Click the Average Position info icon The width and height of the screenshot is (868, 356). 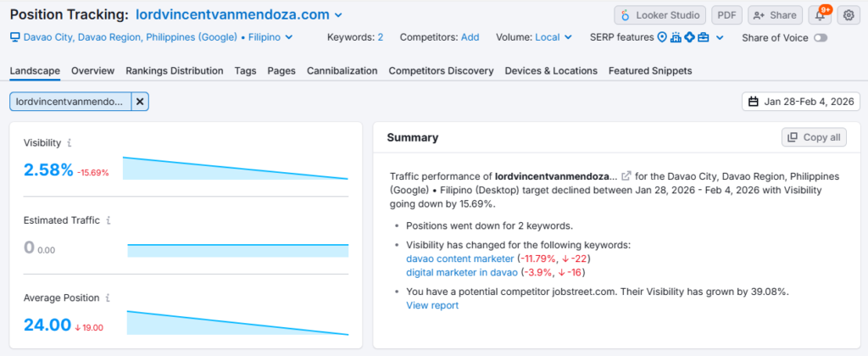click(x=108, y=298)
